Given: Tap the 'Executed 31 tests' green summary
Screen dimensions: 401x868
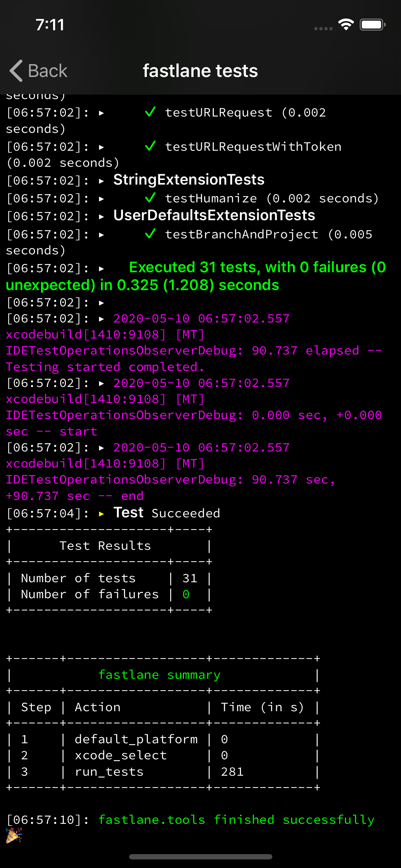Looking at the screenshot, I should click(x=196, y=276).
